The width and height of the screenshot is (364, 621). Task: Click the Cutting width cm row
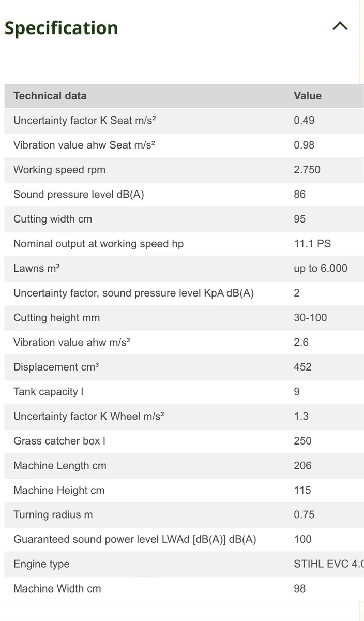(184, 219)
